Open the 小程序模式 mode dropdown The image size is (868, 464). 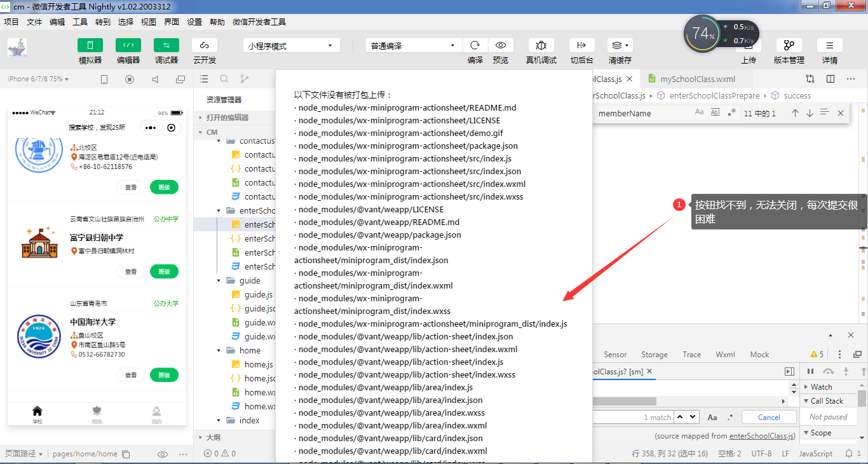(x=291, y=46)
